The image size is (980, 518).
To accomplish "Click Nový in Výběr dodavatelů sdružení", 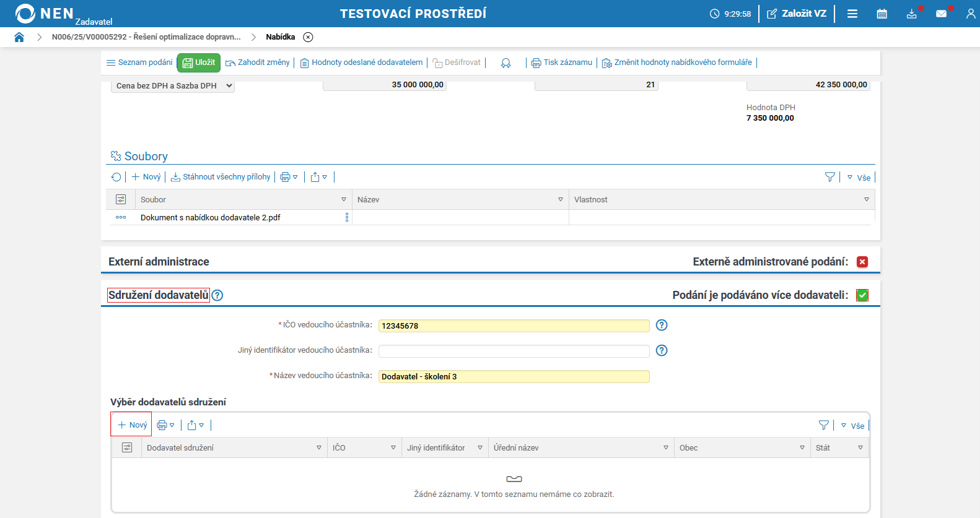I will tap(132, 425).
